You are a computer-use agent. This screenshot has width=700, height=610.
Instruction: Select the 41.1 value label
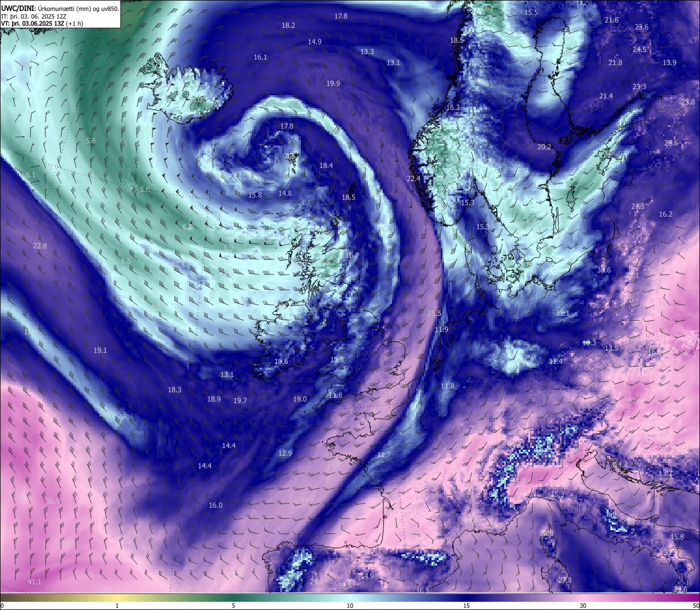point(34,582)
